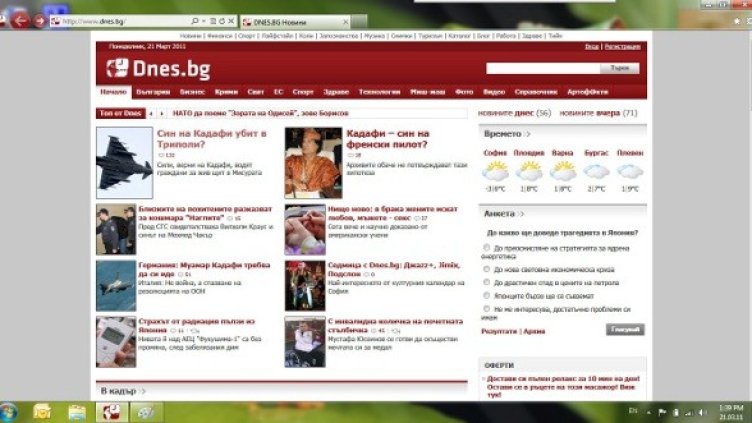
Task: Select poll option 'До нова световна икономическа криза'
Action: click(x=486, y=270)
